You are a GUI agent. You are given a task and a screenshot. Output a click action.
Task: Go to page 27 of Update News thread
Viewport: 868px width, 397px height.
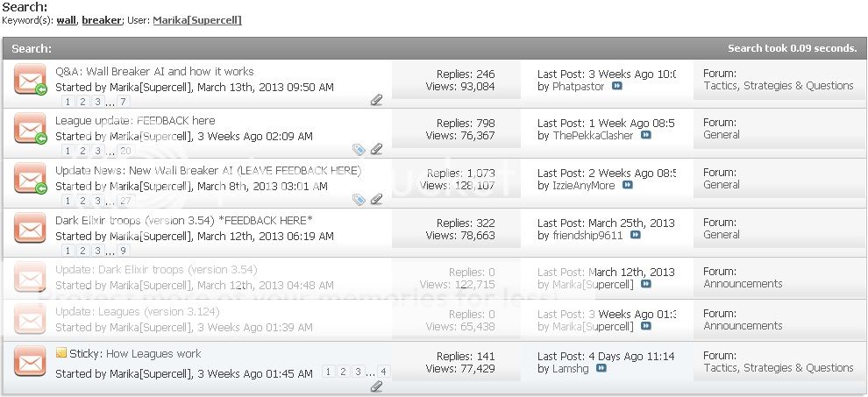point(125,201)
